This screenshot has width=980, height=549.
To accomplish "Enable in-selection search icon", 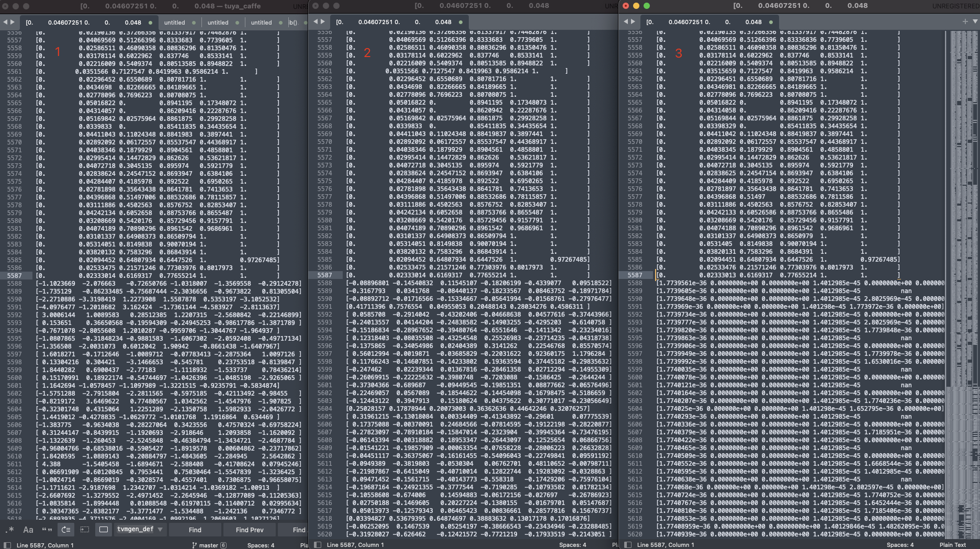I will click(x=85, y=530).
